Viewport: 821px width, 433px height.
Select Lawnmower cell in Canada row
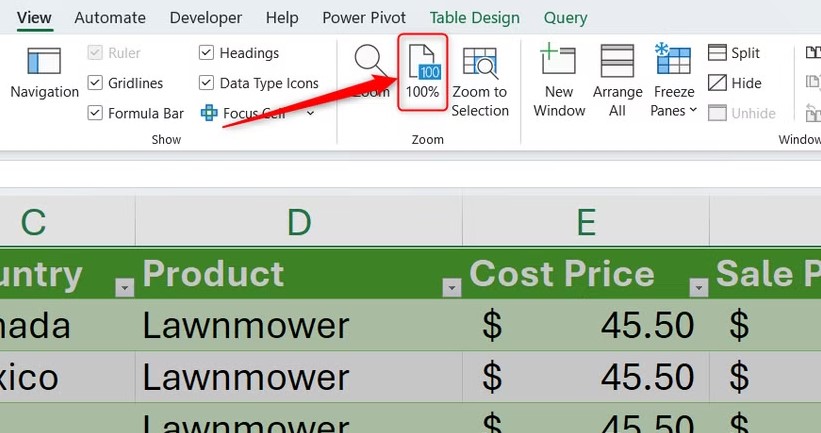pos(299,325)
